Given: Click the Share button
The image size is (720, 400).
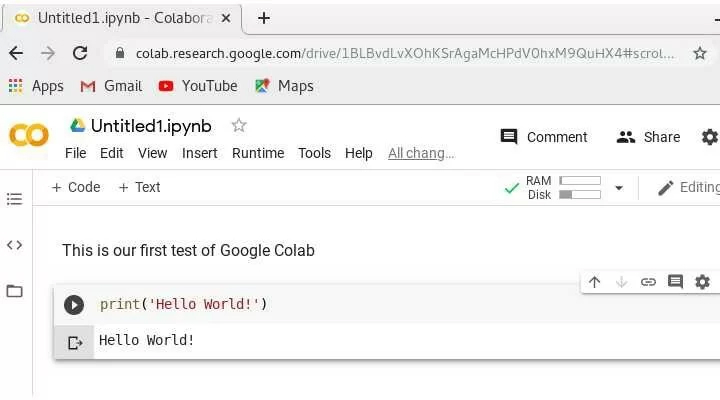Looking at the screenshot, I should (x=648, y=137).
